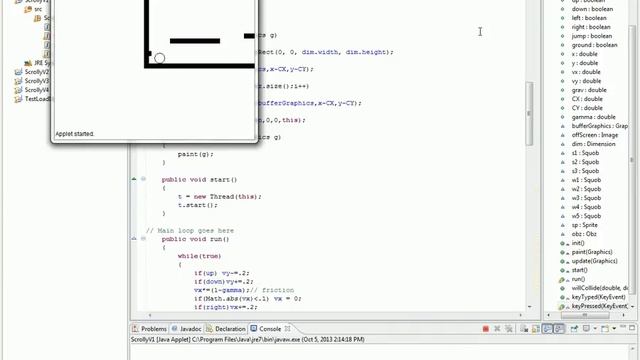
Task: Switch to the Javadoc tab
Action: click(x=187, y=329)
